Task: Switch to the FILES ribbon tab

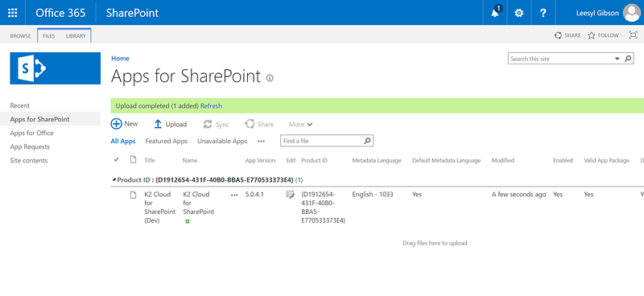Action: (x=49, y=36)
